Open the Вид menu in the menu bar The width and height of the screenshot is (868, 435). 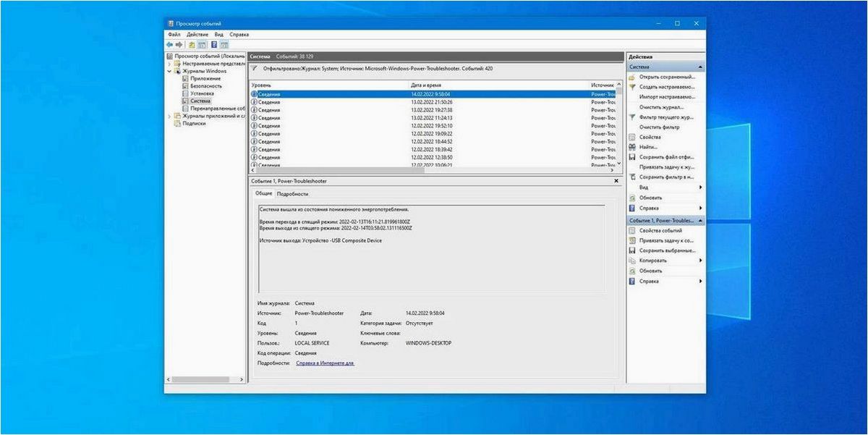coord(218,34)
